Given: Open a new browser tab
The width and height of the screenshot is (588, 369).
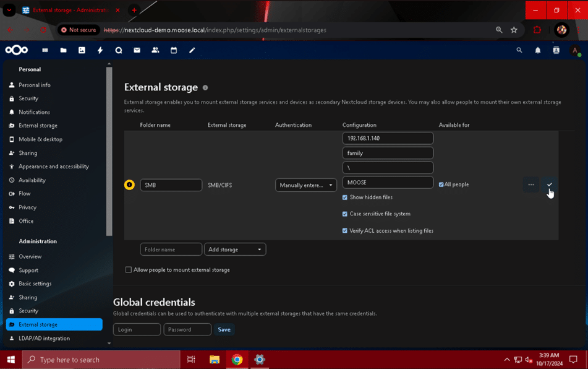Looking at the screenshot, I should pyautogui.click(x=134, y=10).
